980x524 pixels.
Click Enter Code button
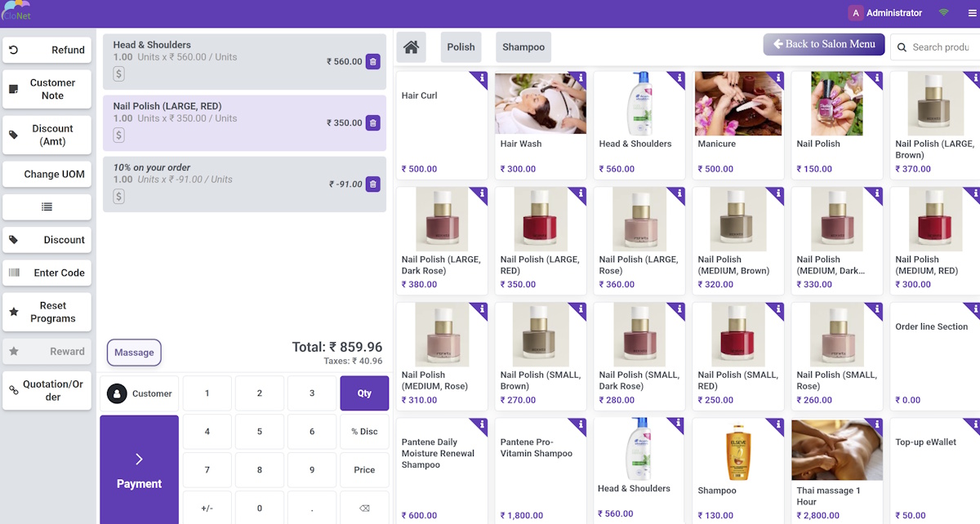[x=47, y=273]
